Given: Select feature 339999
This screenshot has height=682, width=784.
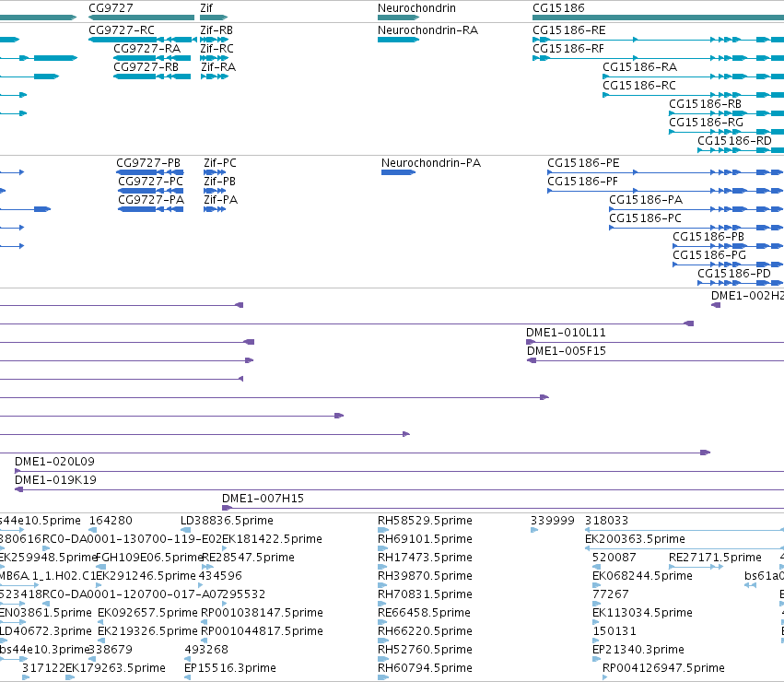Looking at the screenshot, I should click(552, 521).
